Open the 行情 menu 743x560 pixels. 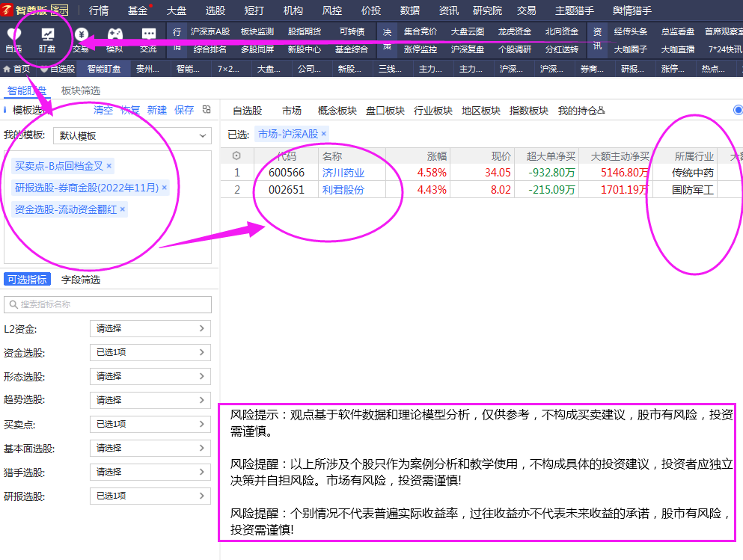click(99, 10)
